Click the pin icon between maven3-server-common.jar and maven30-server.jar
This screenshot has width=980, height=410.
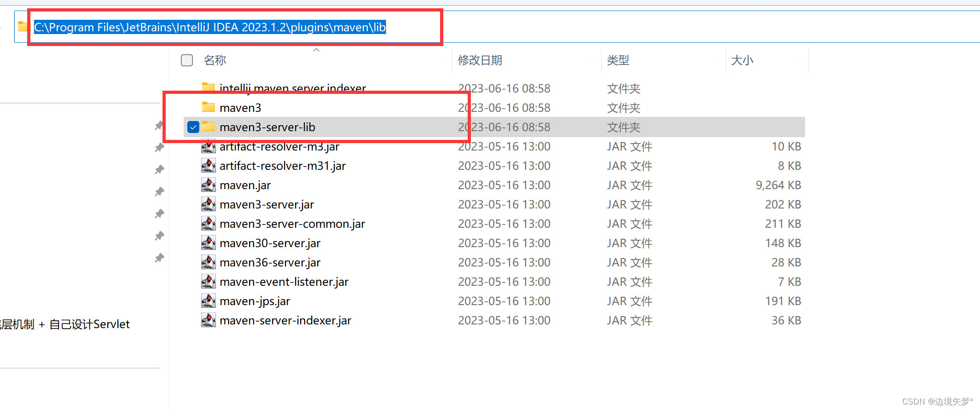159,236
